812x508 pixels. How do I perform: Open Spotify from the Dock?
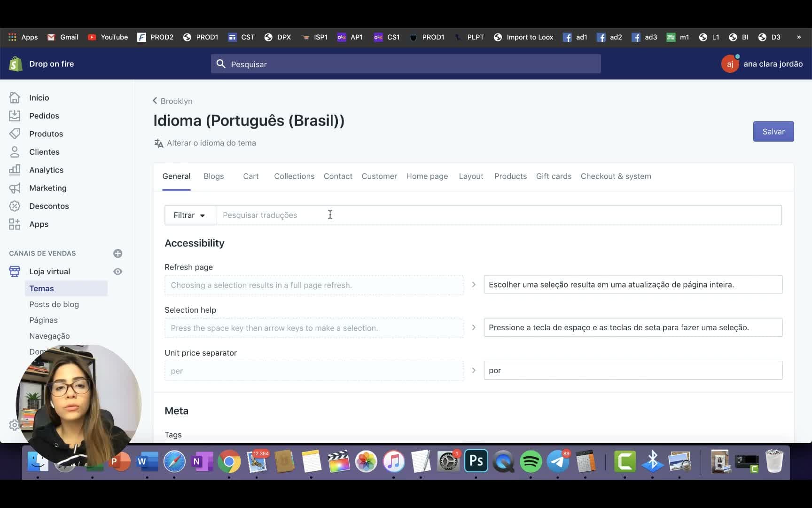tap(531, 461)
